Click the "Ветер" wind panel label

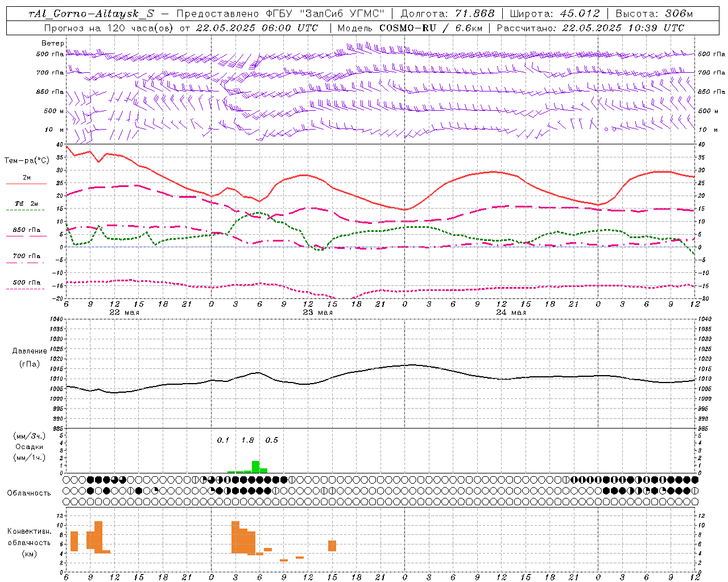53,43
